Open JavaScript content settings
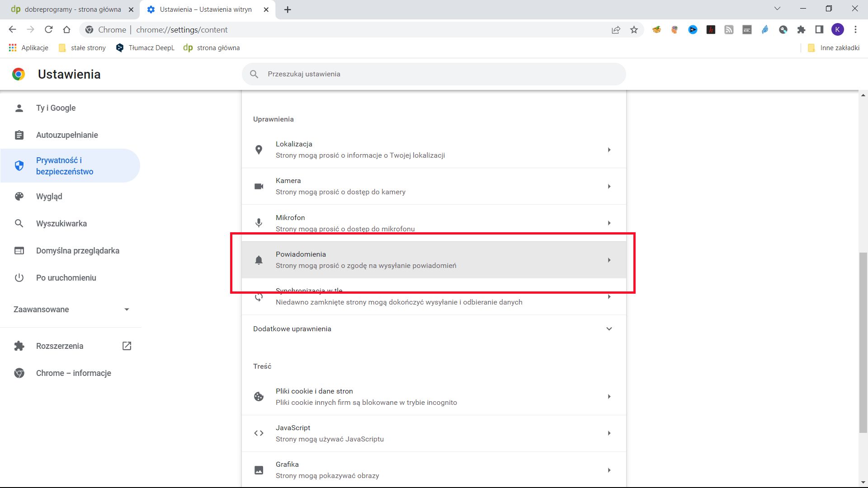Image resolution: width=868 pixels, height=488 pixels. (x=433, y=433)
